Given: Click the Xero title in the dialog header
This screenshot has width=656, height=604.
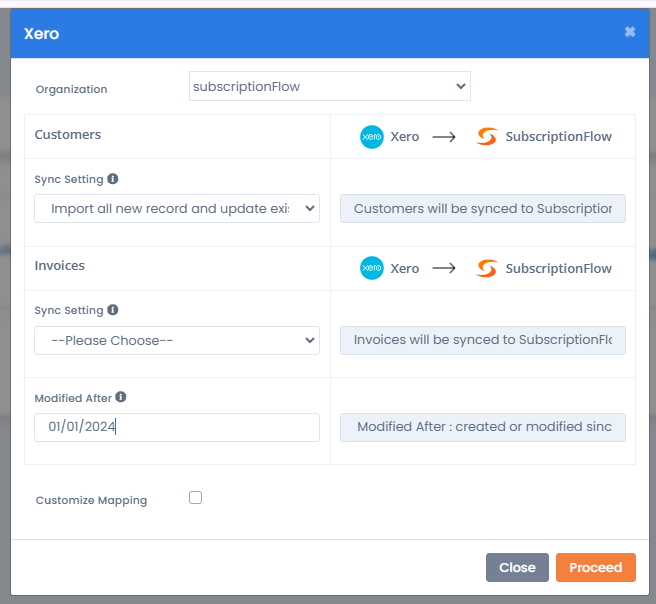Looking at the screenshot, I should pos(41,33).
